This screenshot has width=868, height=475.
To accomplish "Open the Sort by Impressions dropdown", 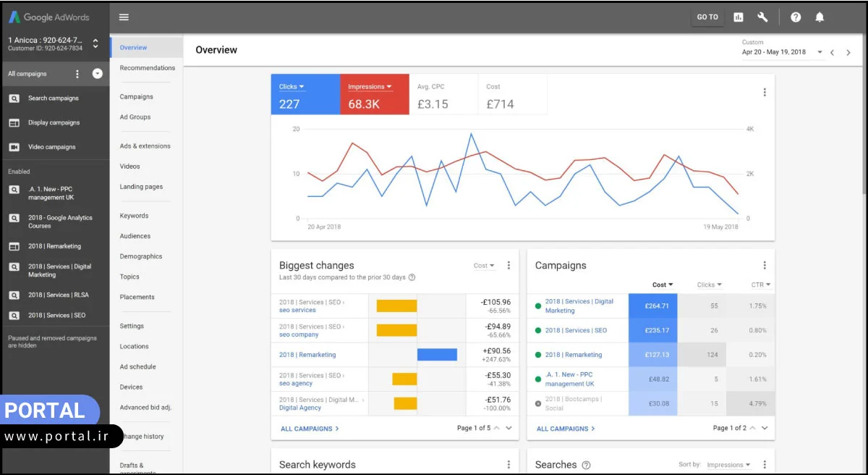I will click(x=728, y=465).
